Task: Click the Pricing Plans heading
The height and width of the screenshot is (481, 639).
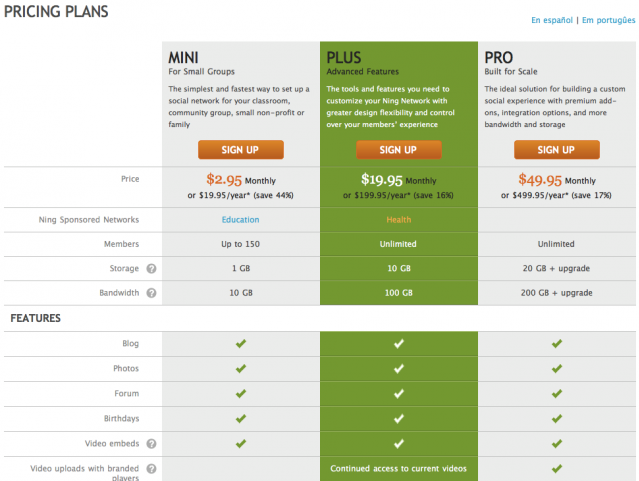Action: point(56,11)
